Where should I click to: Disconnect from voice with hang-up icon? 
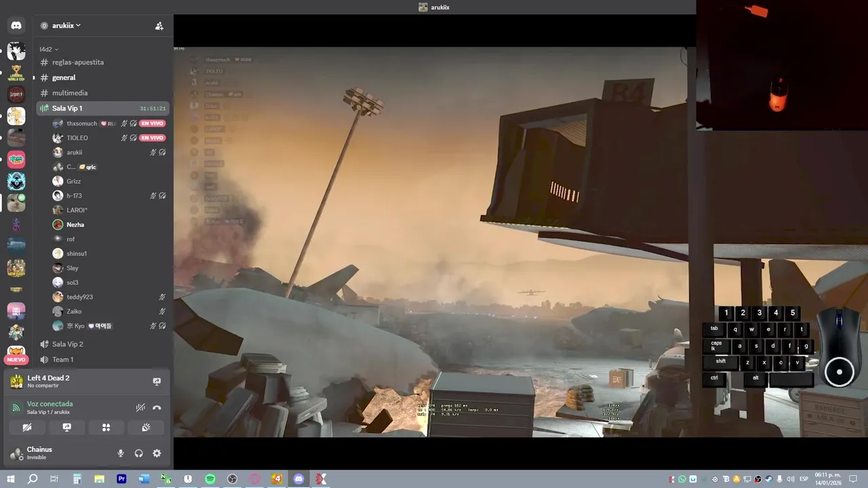click(x=157, y=407)
